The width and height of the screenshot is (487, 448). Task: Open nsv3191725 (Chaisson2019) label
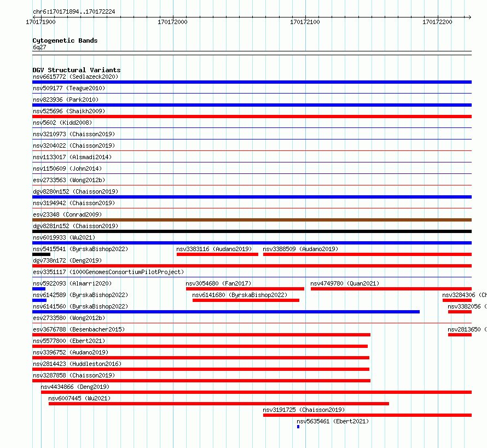(304, 410)
